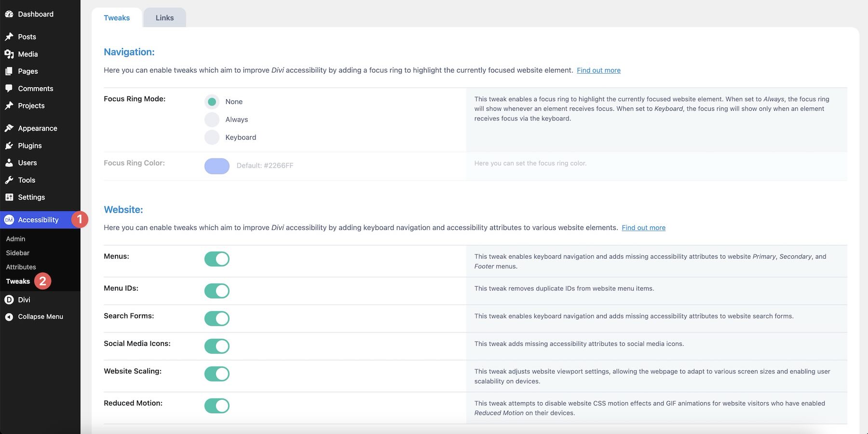Click the Tools wrench icon

pyautogui.click(x=9, y=180)
